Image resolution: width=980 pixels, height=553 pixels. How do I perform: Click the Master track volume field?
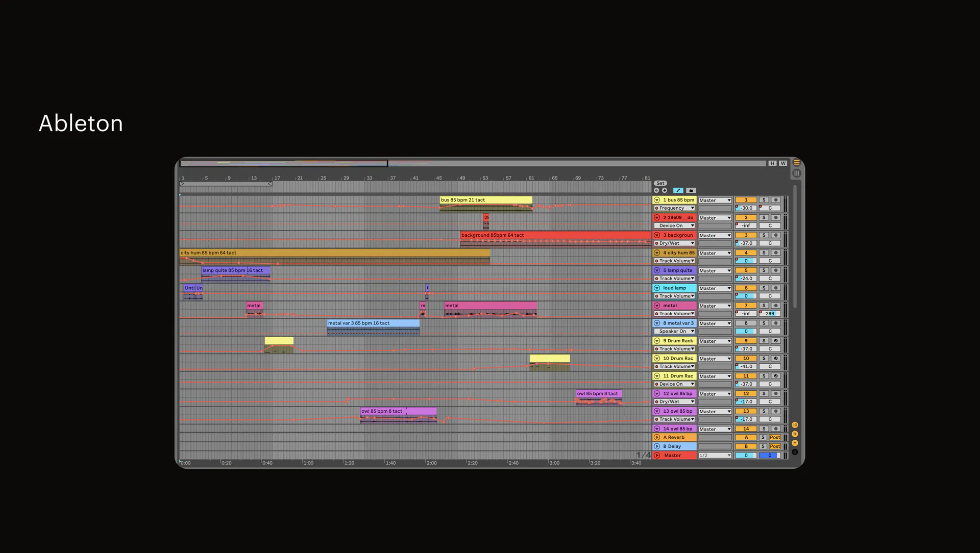[x=746, y=455]
